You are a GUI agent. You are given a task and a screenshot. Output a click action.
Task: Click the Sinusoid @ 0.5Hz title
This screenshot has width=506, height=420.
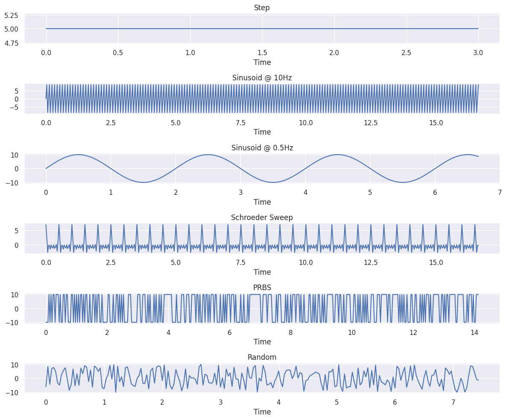point(262,147)
